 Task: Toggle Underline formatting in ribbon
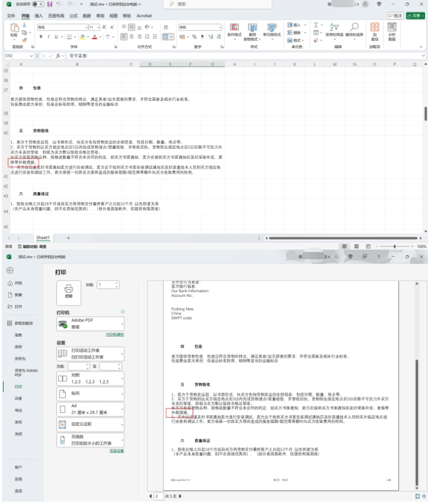(56, 37)
